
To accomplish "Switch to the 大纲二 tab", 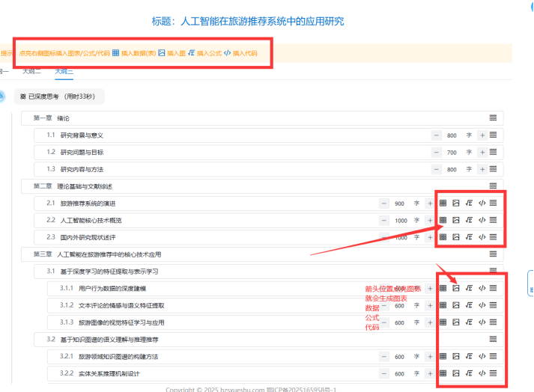I will tap(32, 71).
